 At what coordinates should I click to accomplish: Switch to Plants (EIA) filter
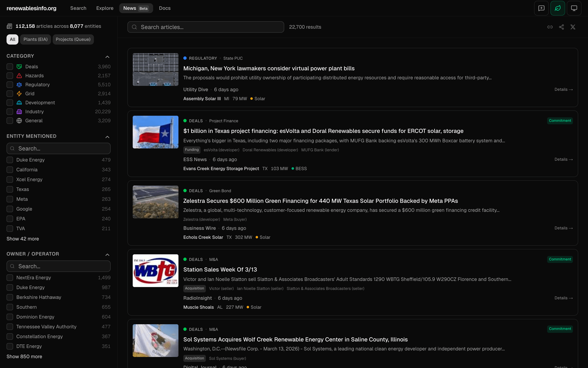tap(36, 39)
